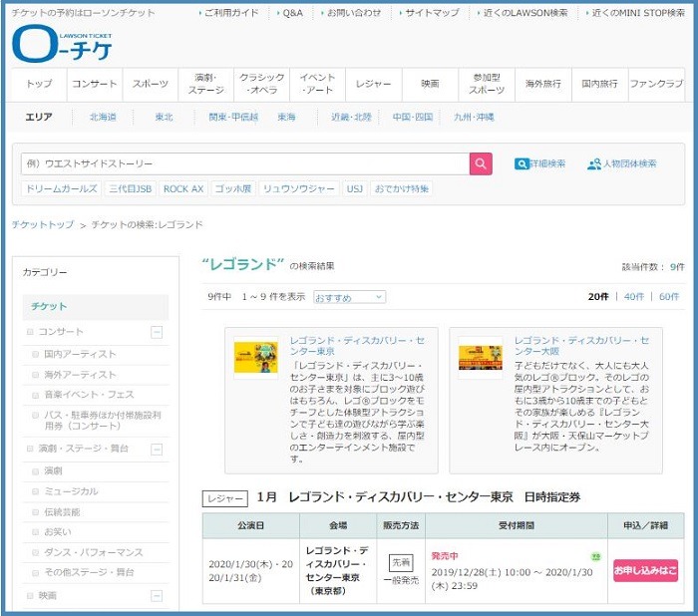
Task: Check the バス・駐車券ほか付帯施設利用券 checkbox
Action: pos(36,416)
